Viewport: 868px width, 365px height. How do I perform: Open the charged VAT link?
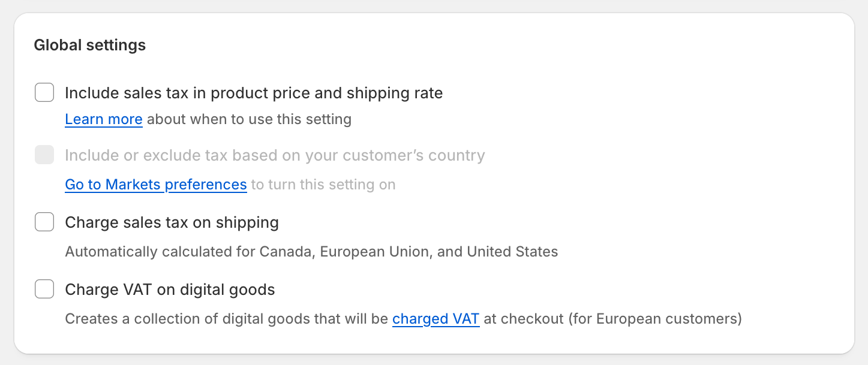(436, 318)
